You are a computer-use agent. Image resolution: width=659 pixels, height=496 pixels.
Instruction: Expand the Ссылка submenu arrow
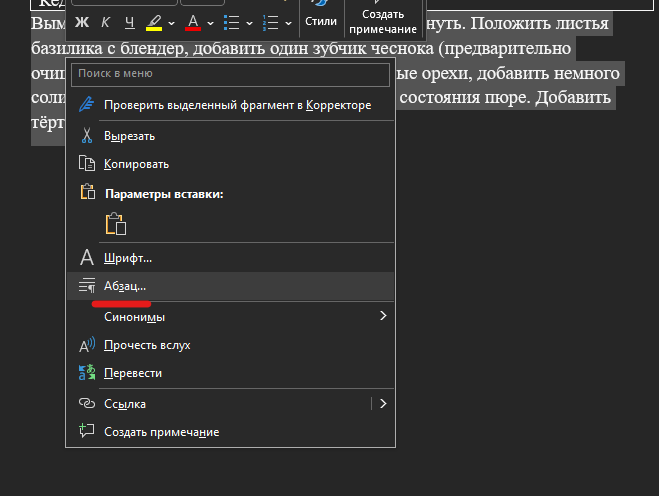point(383,404)
